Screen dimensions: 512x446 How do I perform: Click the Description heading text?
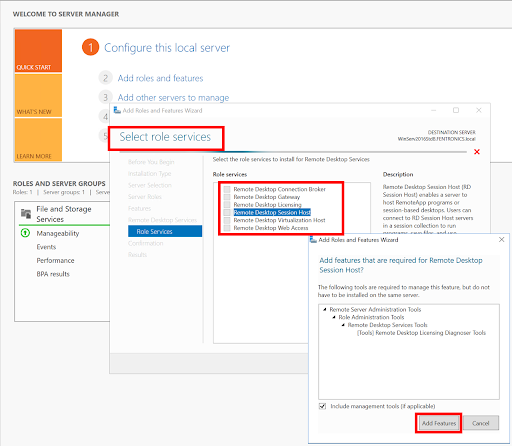tap(398, 174)
